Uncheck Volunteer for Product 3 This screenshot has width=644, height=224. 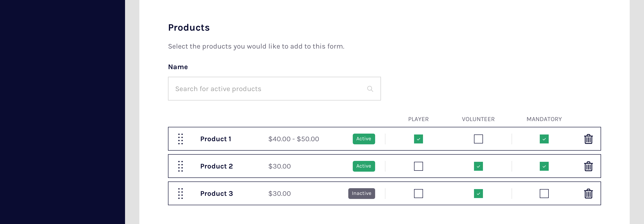pyautogui.click(x=478, y=194)
